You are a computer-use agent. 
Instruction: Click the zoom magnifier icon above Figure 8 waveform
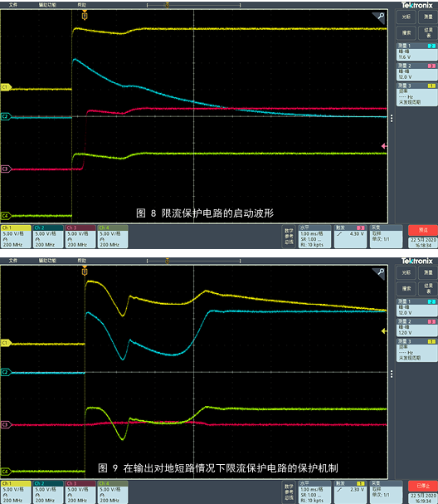pos(379,17)
